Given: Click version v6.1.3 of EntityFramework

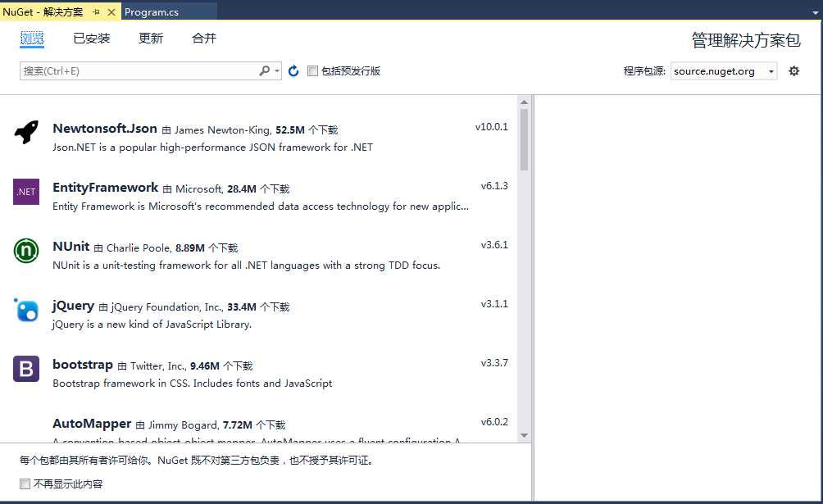Looking at the screenshot, I should click(x=494, y=185).
